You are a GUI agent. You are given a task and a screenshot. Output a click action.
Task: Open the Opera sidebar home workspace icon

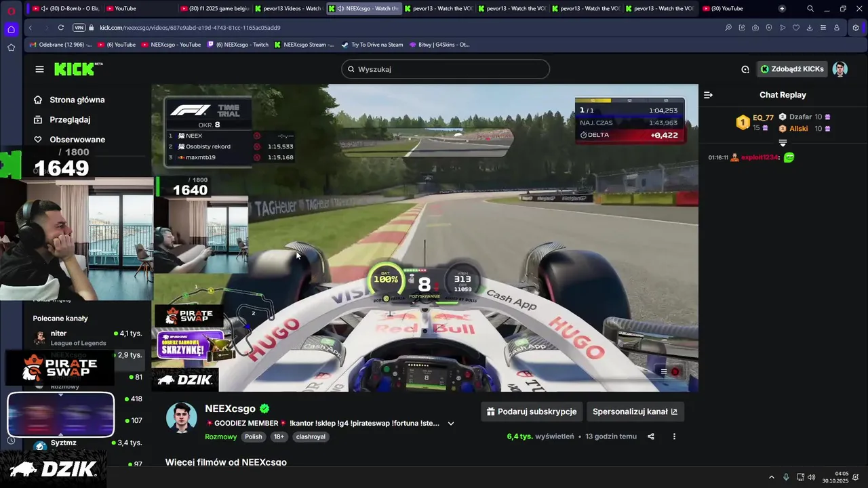pyautogui.click(x=11, y=29)
